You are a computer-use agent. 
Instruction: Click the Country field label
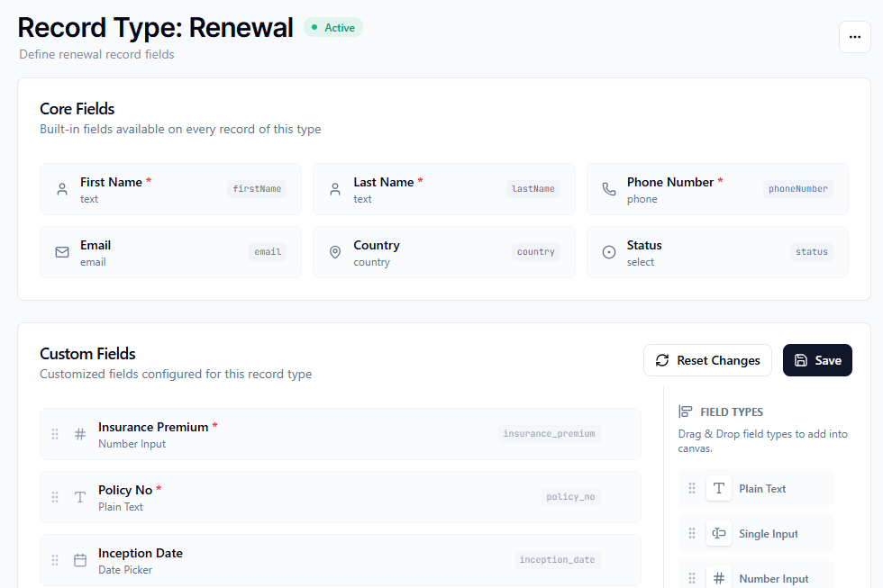point(377,245)
